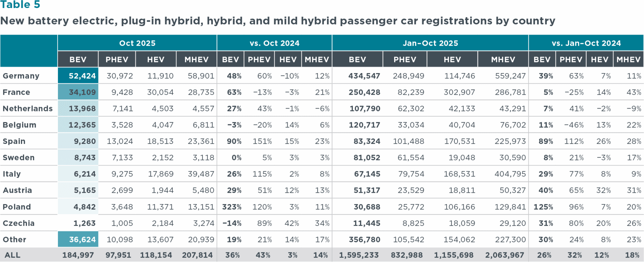Click PHEV column header under Oct 2025
644x262 pixels.
117,60
